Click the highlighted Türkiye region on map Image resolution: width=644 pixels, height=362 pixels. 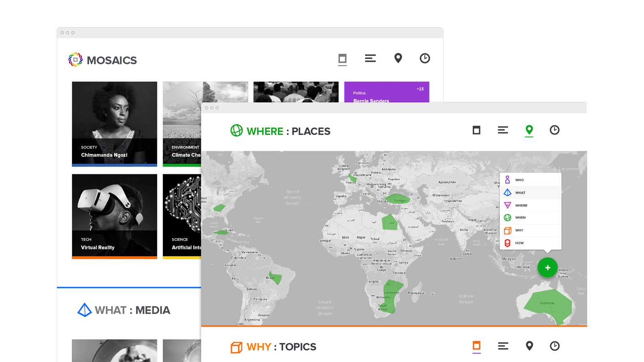click(x=398, y=199)
